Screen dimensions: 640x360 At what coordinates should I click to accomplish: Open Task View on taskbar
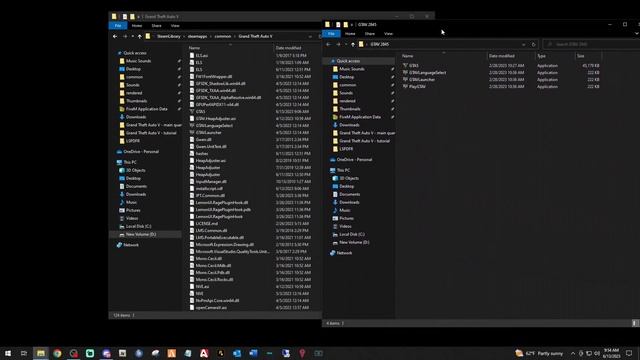pyautogui.click(x=24, y=353)
